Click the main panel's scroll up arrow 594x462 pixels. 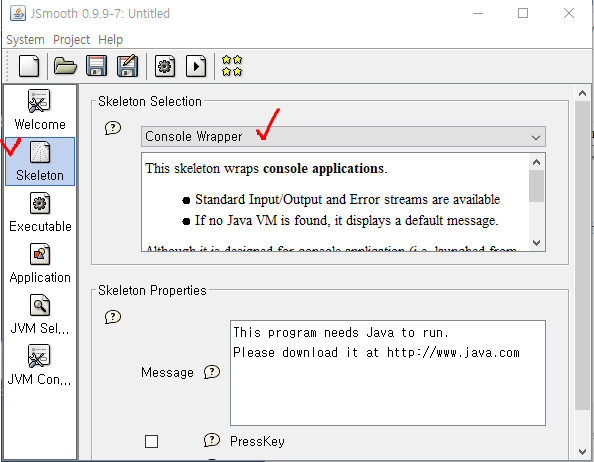coord(583,93)
